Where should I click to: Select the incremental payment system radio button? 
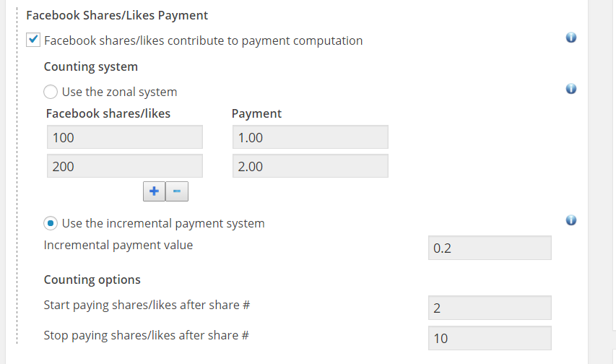click(51, 223)
